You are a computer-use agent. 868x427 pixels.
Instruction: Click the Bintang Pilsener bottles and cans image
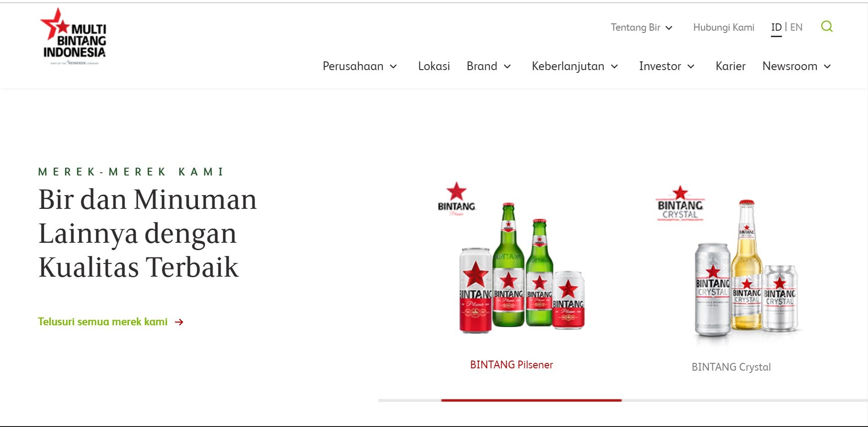tap(522, 268)
